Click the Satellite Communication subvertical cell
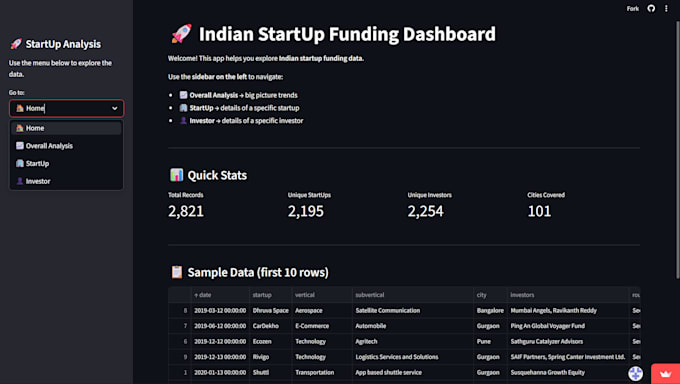The width and height of the screenshot is (680, 384). [413, 310]
